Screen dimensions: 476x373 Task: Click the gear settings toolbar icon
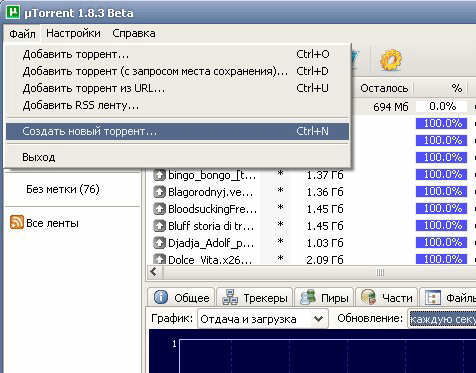[x=391, y=60]
